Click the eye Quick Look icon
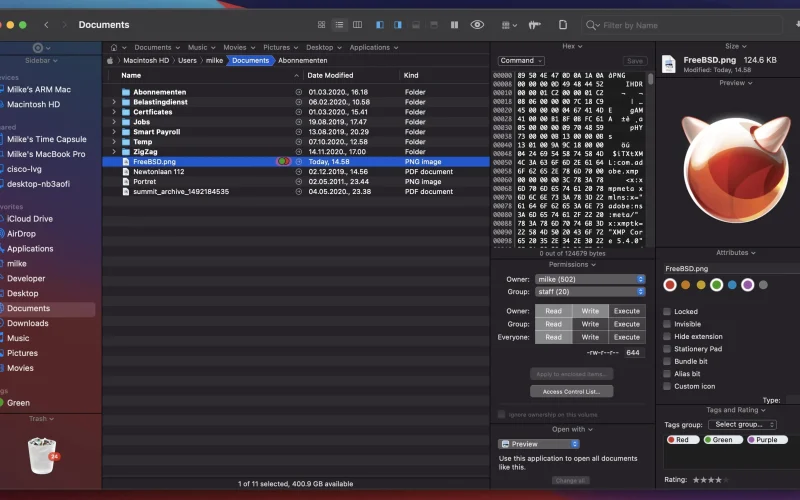Screen dimensions: 800x500 [477, 24]
